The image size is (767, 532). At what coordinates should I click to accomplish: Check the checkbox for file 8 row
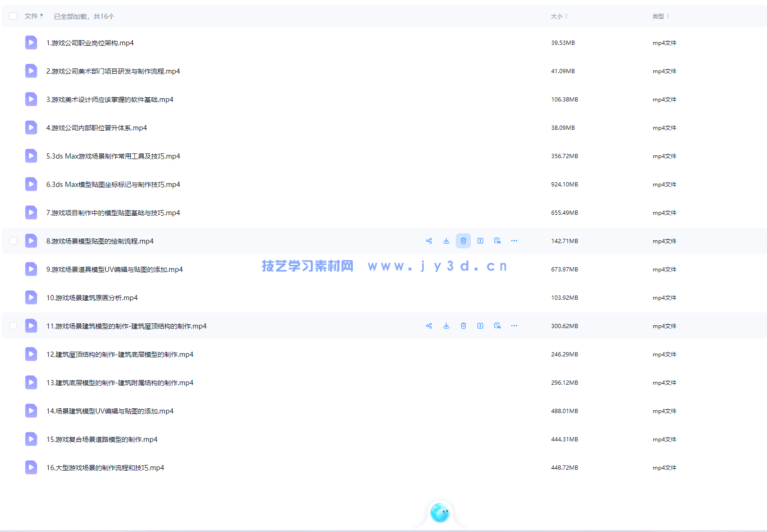click(x=13, y=241)
